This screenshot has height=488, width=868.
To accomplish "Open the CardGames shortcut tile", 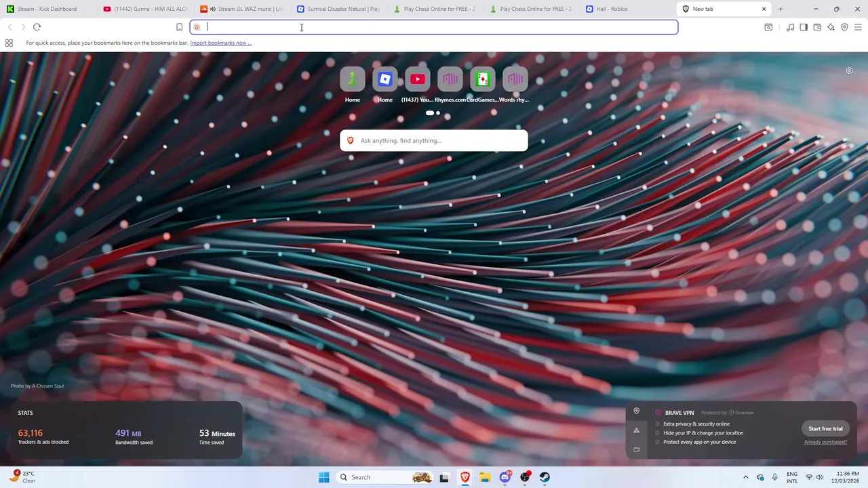I will pos(483,79).
